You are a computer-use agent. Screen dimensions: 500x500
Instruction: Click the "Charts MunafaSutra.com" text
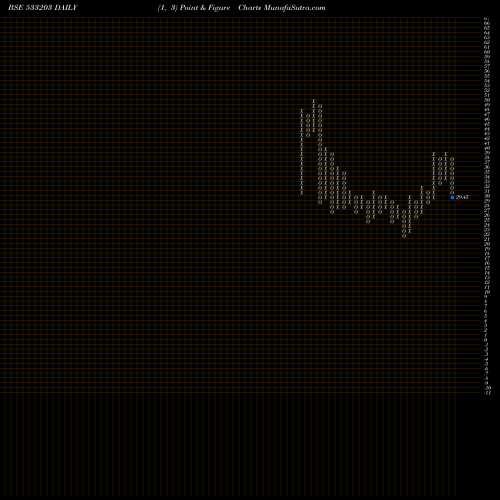[x=282, y=8]
